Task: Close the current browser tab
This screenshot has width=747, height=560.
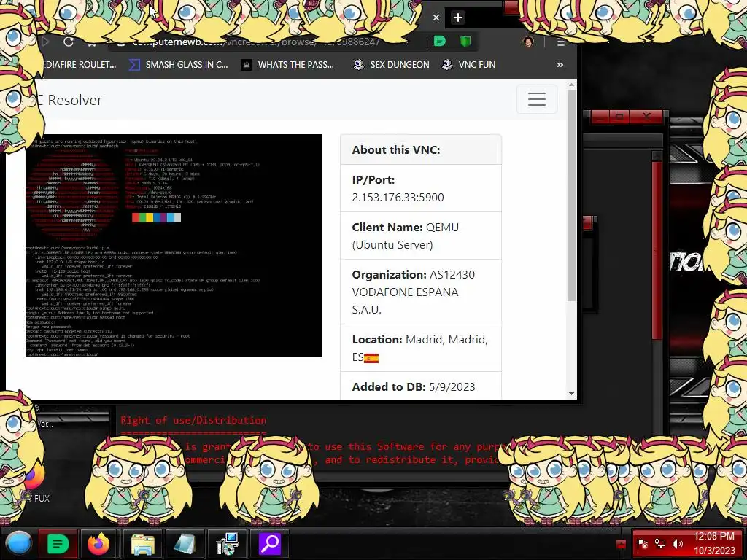Action: click(436, 17)
